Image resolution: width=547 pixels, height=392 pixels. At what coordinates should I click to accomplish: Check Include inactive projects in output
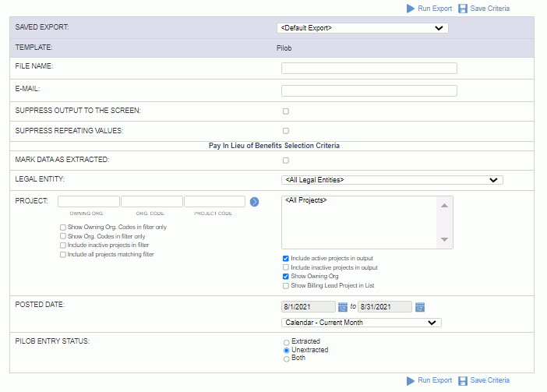click(286, 267)
